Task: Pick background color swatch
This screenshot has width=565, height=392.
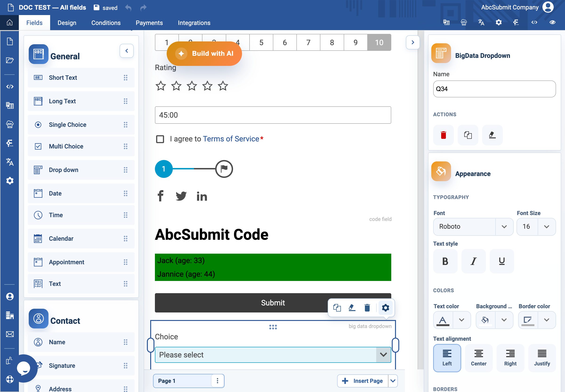Action: click(485, 320)
